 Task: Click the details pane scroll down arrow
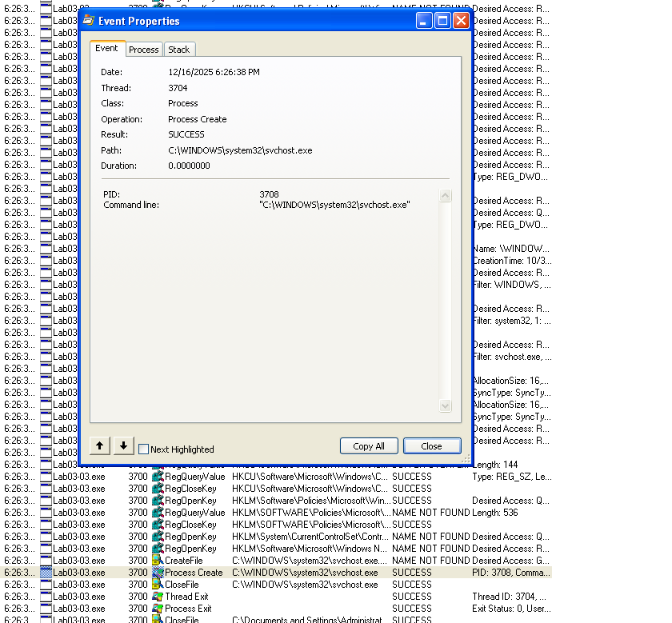446,406
